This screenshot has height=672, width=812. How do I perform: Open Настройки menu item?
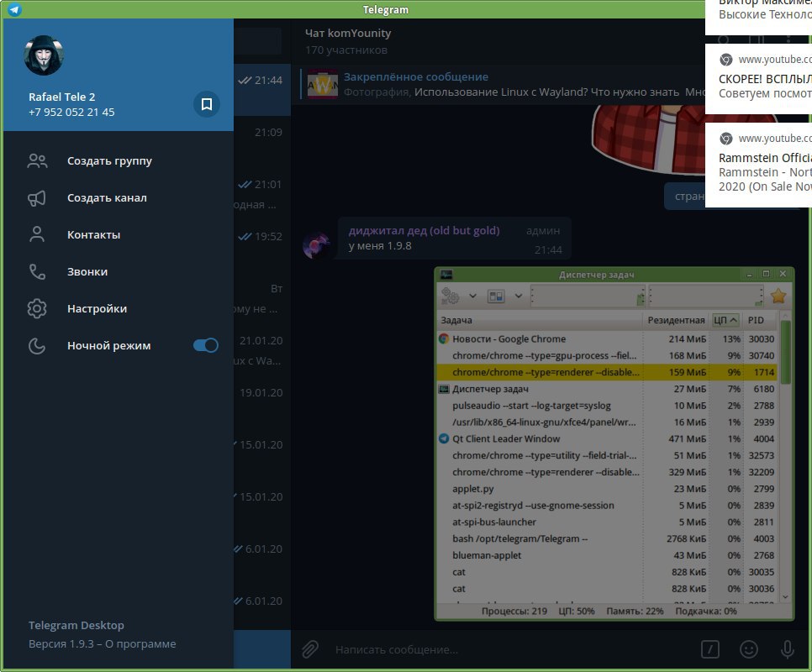pos(119,309)
